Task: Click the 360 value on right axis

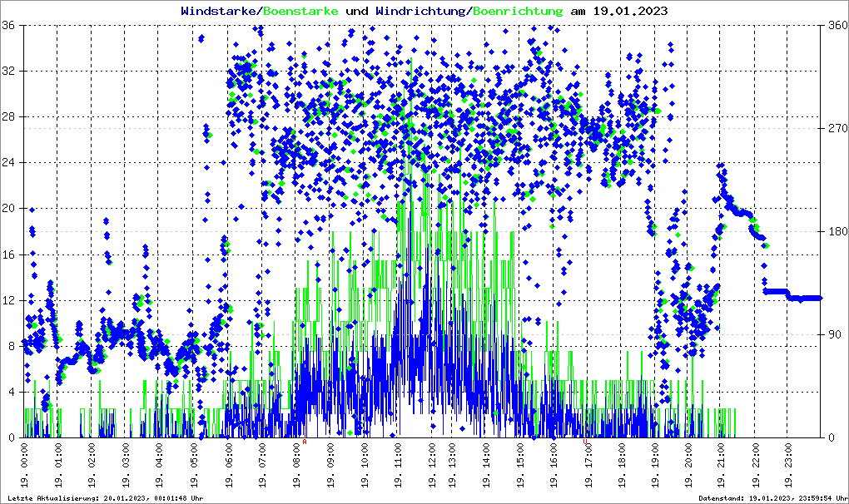Action: coord(835,25)
